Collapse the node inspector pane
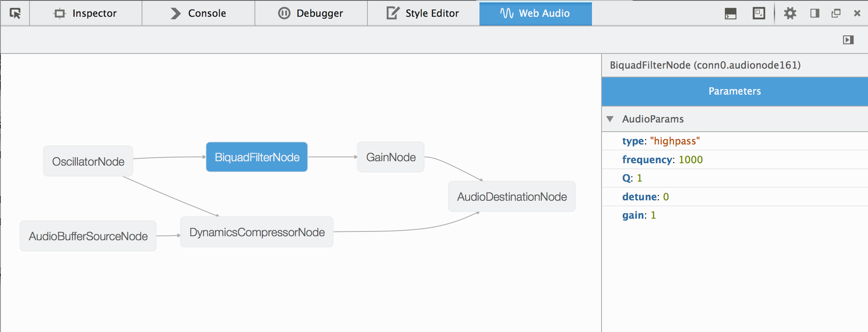Screen dimensions: 868x332 [x=848, y=40]
